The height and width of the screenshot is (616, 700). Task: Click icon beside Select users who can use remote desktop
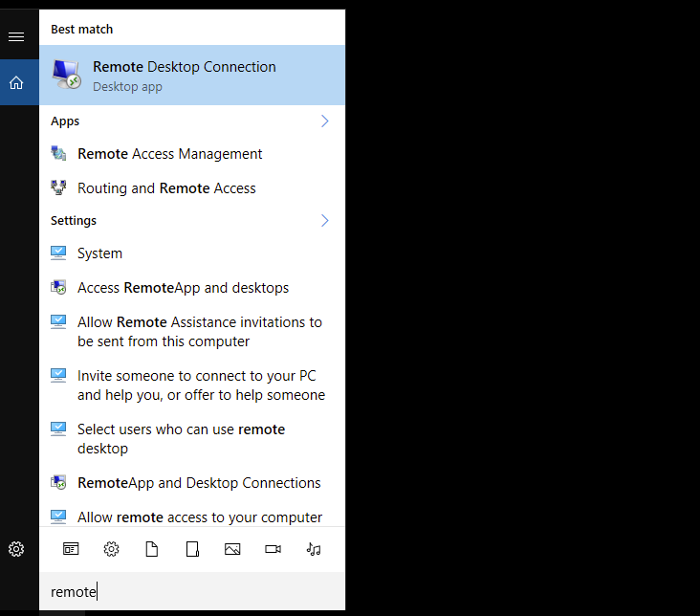click(x=58, y=429)
